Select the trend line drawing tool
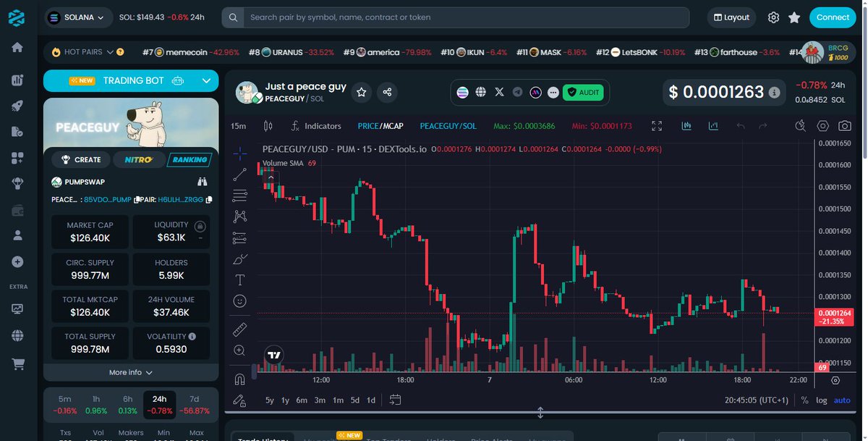 239,174
